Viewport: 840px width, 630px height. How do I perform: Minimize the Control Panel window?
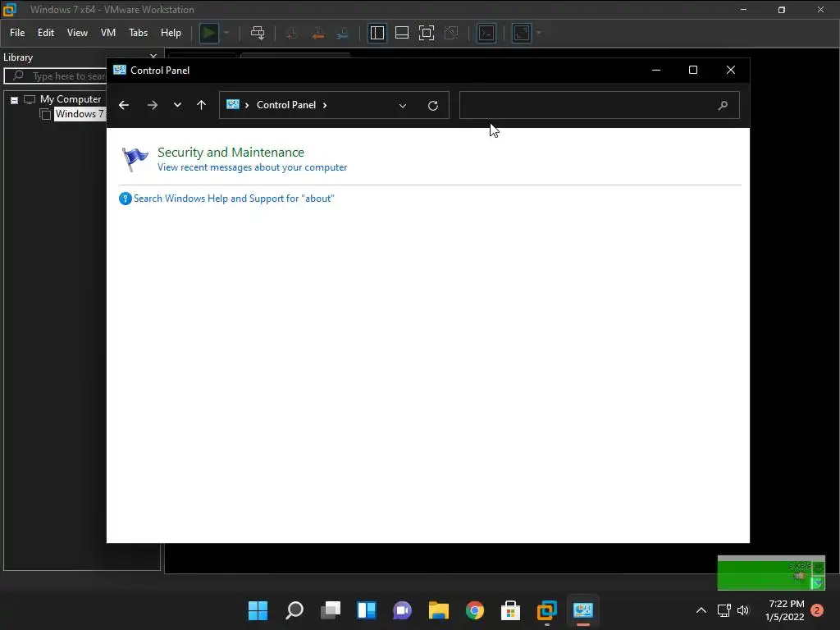[655, 71]
